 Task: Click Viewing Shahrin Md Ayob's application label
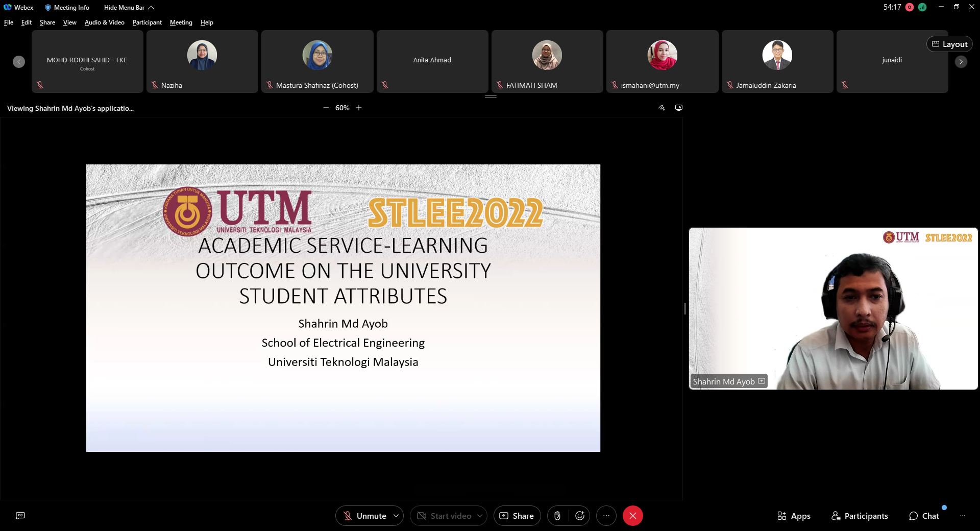coord(70,108)
